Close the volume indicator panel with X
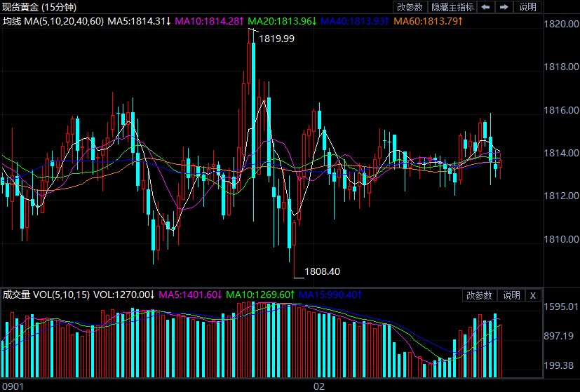Viewport: 580px width, 392px height. [532, 295]
